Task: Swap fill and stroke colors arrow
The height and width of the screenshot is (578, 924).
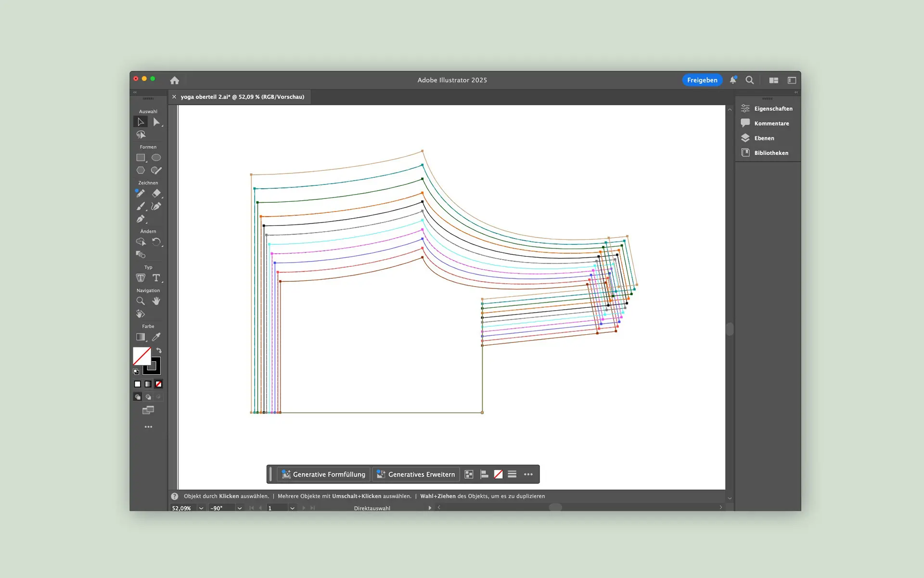Action: [159, 351]
